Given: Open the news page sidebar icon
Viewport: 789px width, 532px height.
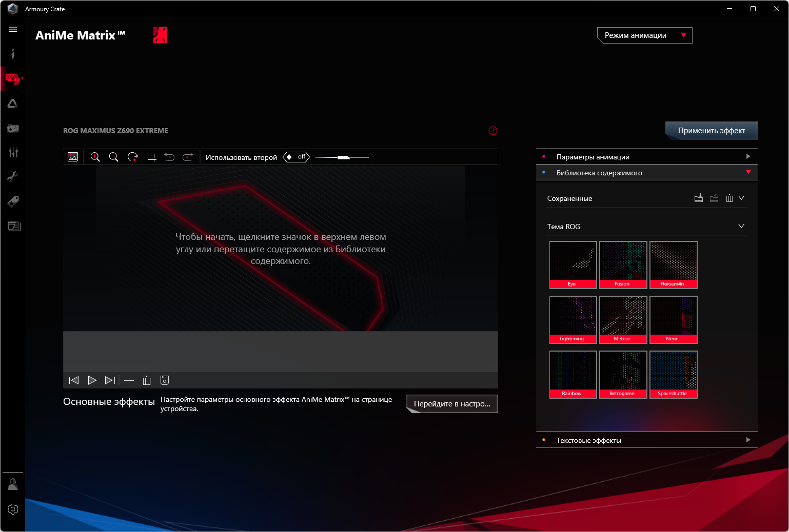Looking at the screenshot, I should [14, 226].
